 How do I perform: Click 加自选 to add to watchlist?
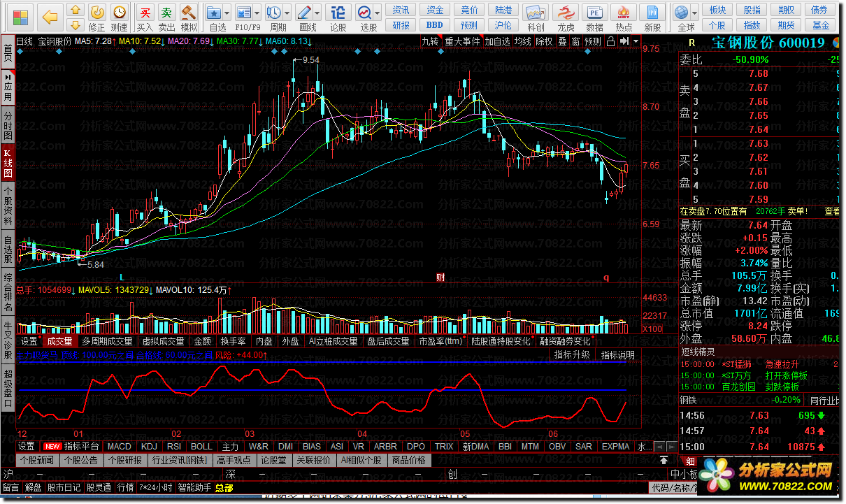point(497,41)
